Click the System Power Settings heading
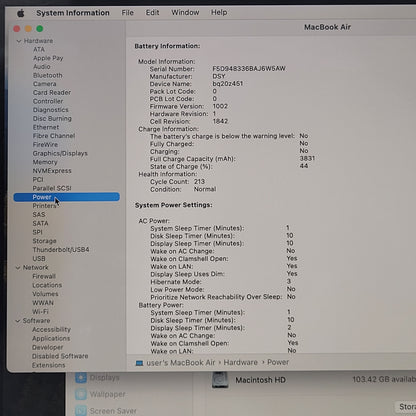The width and height of the screenshot is (416, 416). tap(174, 205)
